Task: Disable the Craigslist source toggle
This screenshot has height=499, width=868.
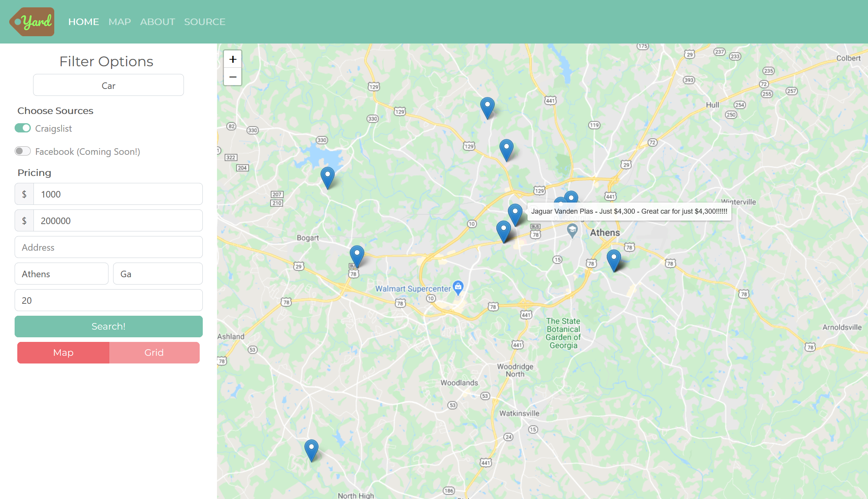Action: (x=23, y=128)
